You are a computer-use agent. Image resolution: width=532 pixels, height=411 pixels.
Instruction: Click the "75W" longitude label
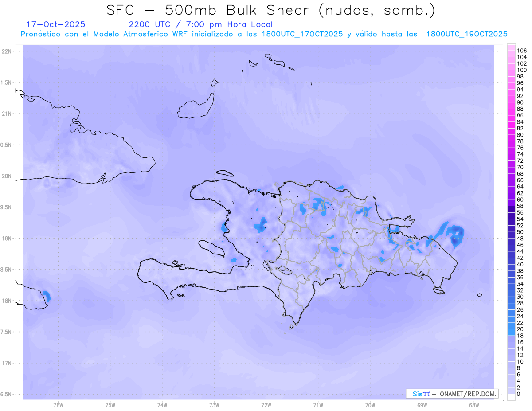pos(110,405)
